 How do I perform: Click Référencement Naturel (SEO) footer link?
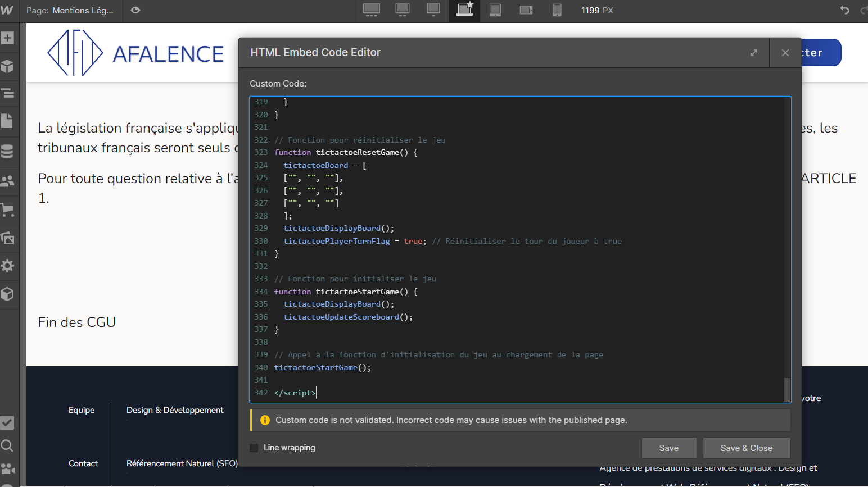pyautogui.click(x=182, y=463)
